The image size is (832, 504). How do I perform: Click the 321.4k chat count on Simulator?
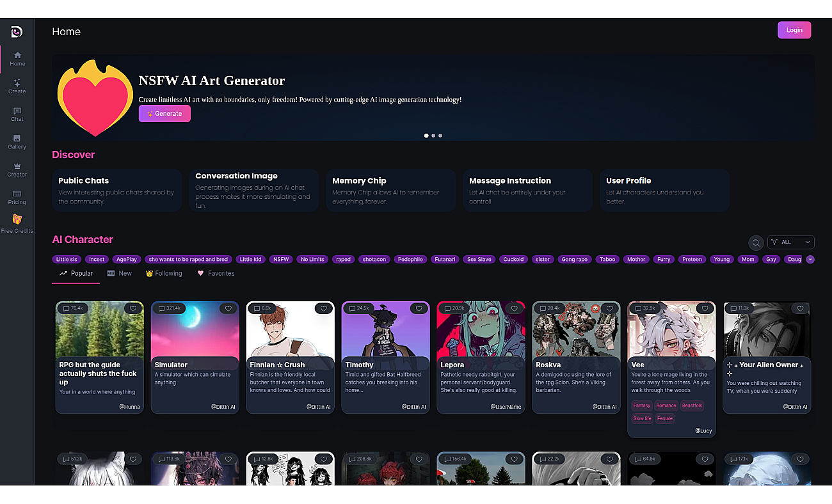coord(169,308)
